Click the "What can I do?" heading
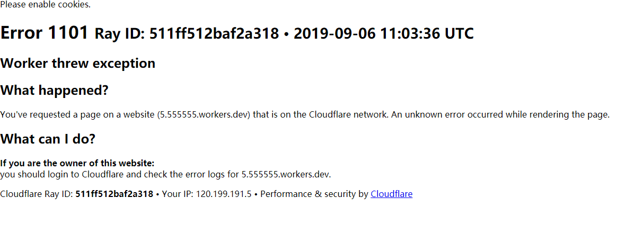644x233 pixels. tap(48, 139)
